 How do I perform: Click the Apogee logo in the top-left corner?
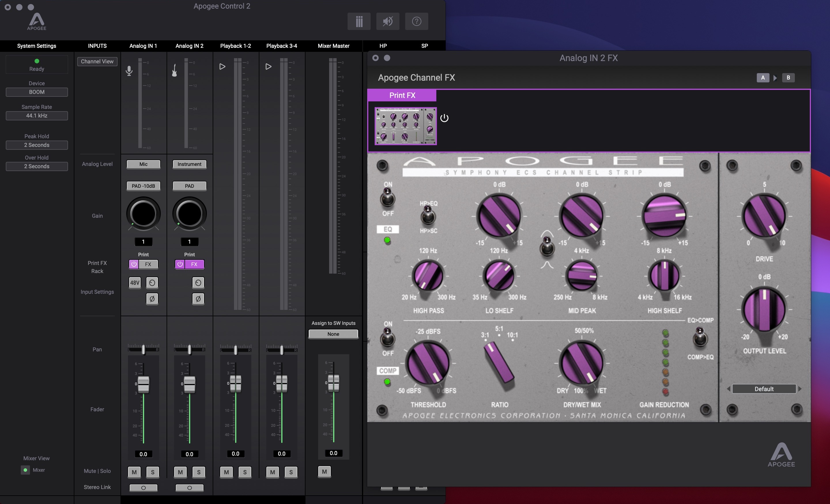pyautogui.click(x=36, y=20)
